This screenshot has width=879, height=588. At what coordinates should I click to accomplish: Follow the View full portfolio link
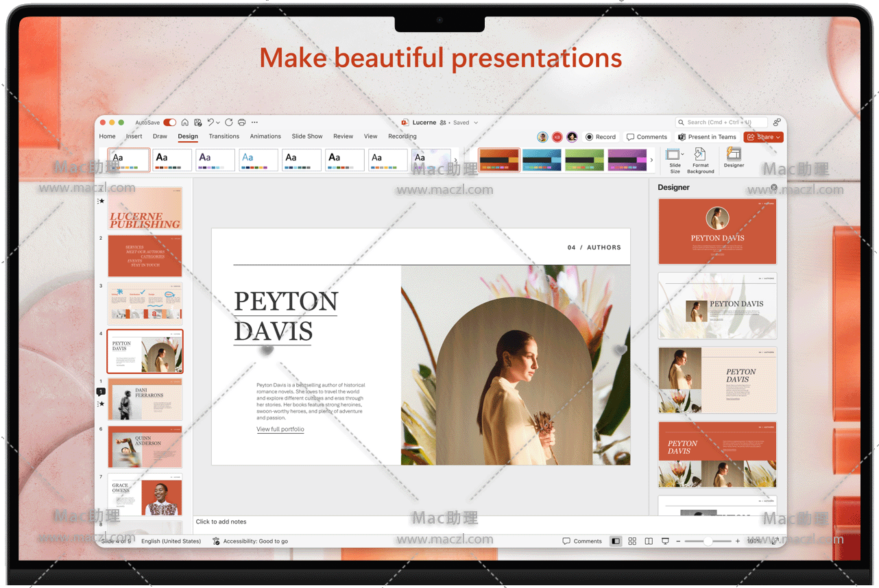[x=280, y=430]
